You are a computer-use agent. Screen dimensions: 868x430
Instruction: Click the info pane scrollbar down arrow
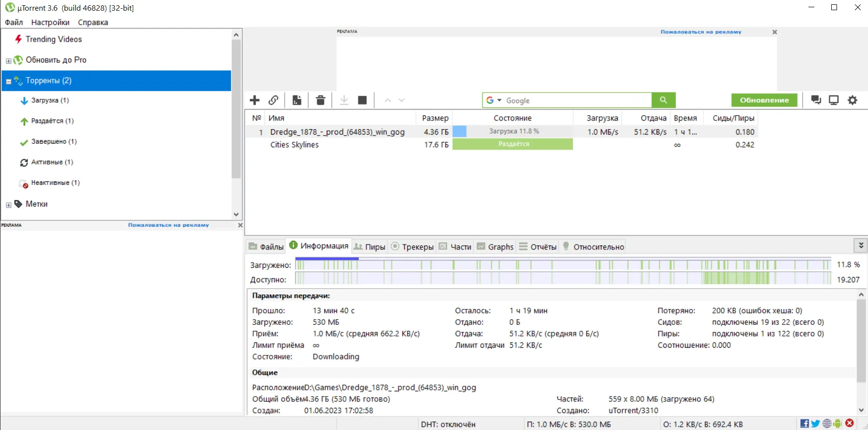pyautogui.click(x=861, y=410)
